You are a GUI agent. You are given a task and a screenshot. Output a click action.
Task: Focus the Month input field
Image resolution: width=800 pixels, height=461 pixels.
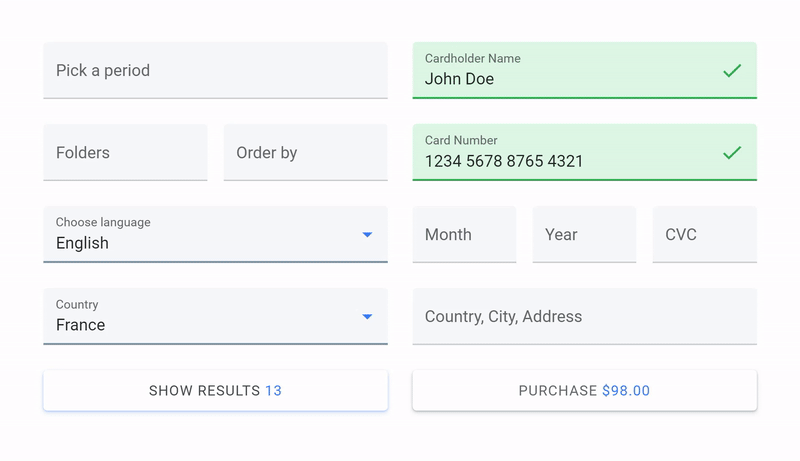[464, 235]
